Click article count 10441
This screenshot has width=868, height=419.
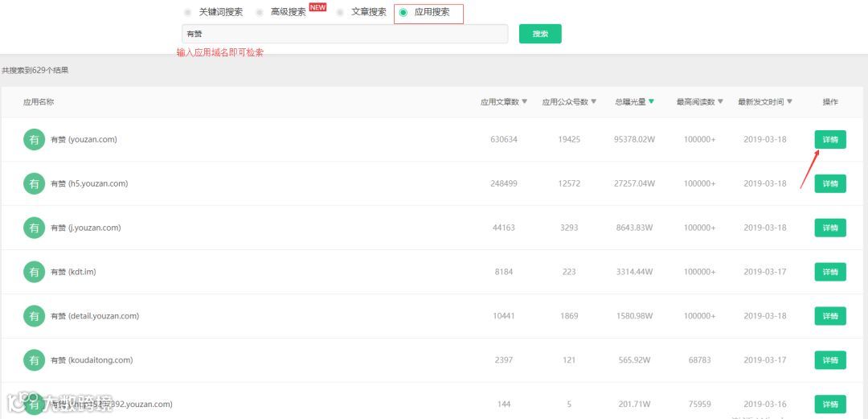[x=504, y=316]
